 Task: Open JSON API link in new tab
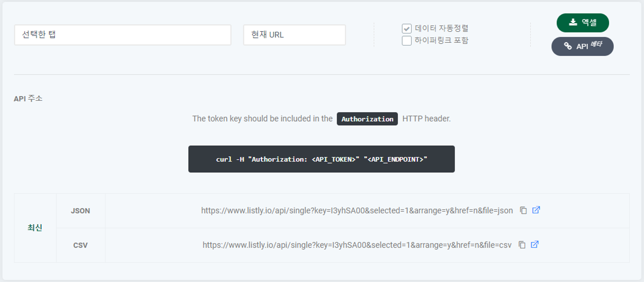[x=536, y=210]
